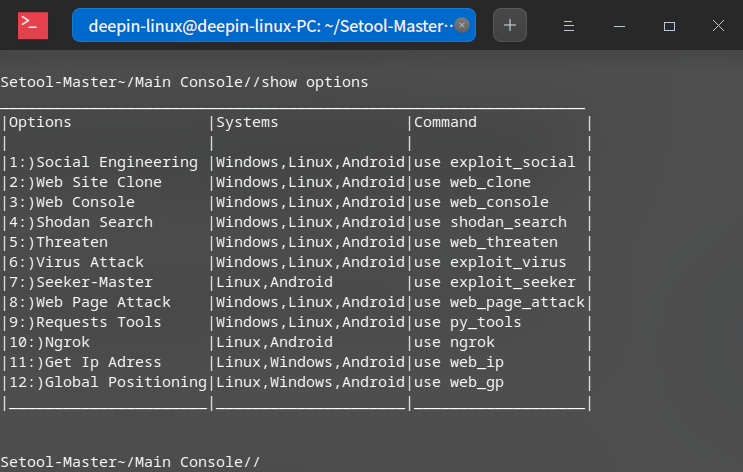The height and width of the screenshot is (472, 743).
Task: Maximize the terminal window
Action: click(669, 26)
